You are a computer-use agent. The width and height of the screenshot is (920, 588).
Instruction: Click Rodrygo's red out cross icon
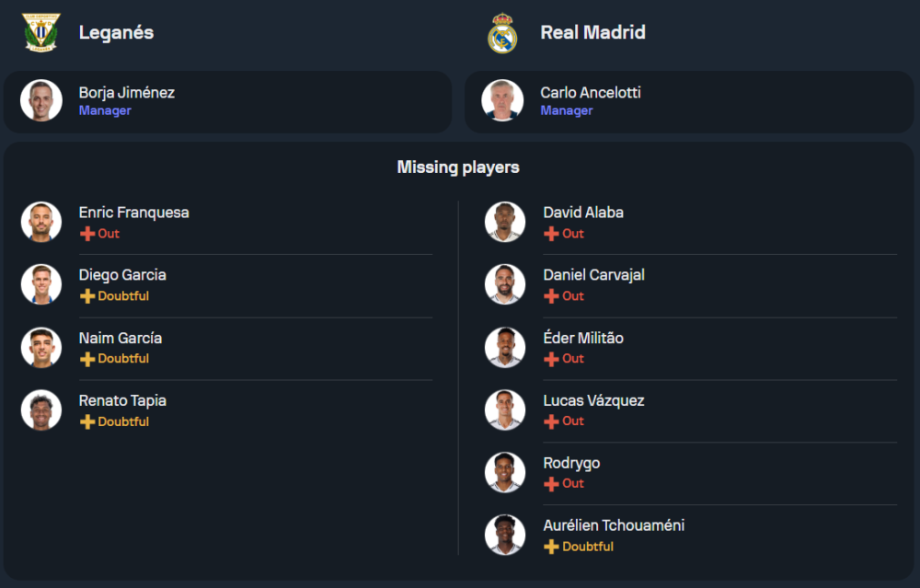(x=551, y=484)
